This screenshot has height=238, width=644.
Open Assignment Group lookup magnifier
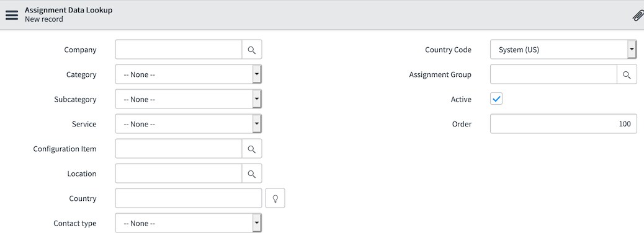click(627, 74)
